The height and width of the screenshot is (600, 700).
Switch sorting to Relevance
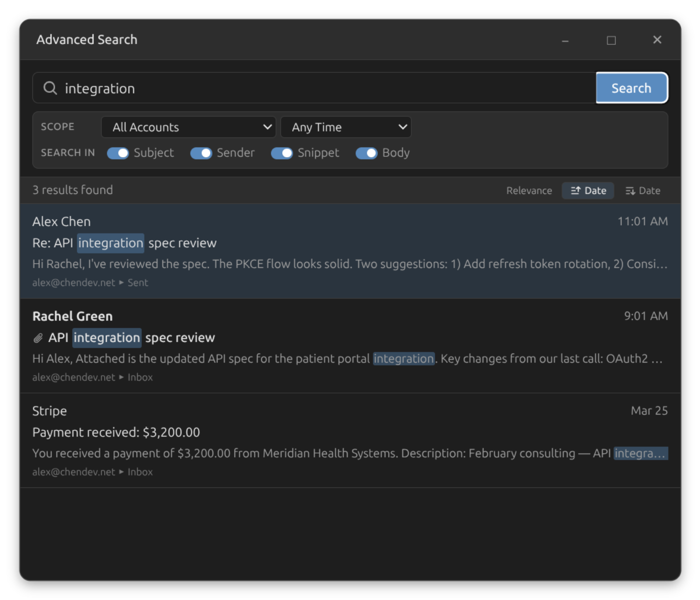[528, 190]
